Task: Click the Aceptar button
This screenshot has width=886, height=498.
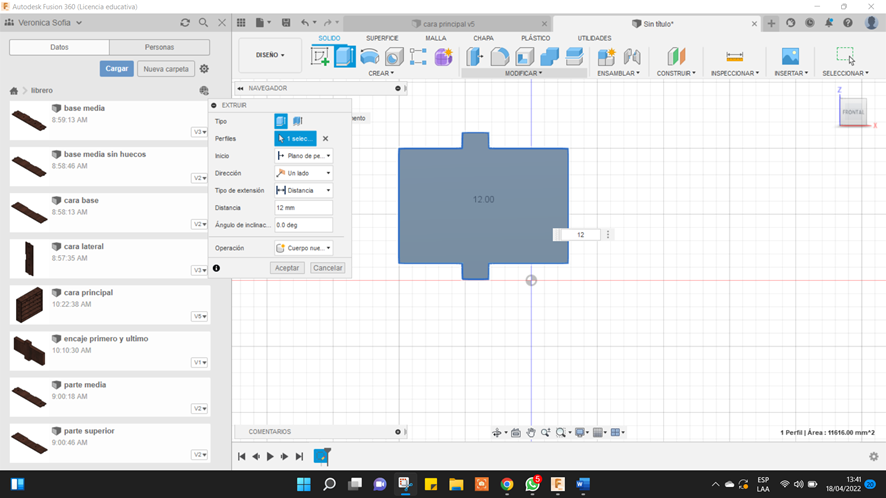Action: pos(287,268)
